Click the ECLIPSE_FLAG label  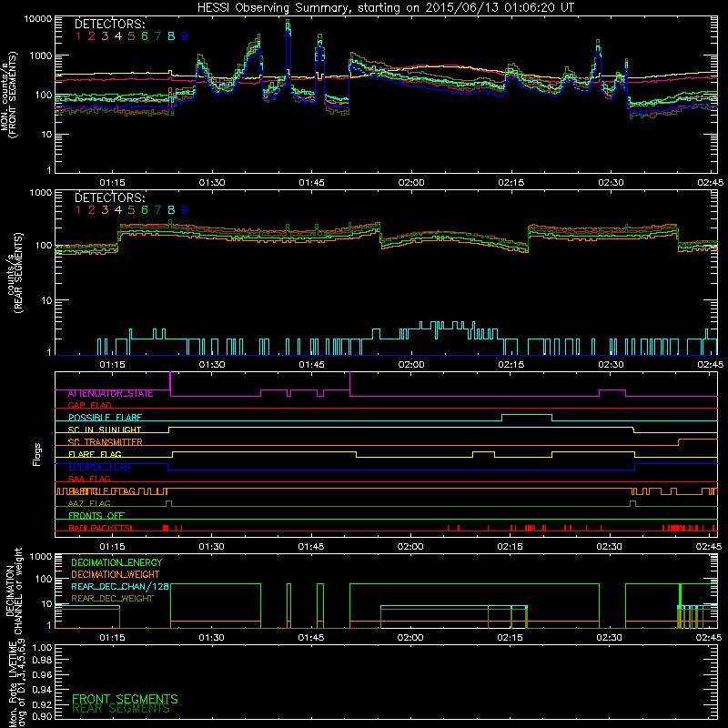point(99,467)
